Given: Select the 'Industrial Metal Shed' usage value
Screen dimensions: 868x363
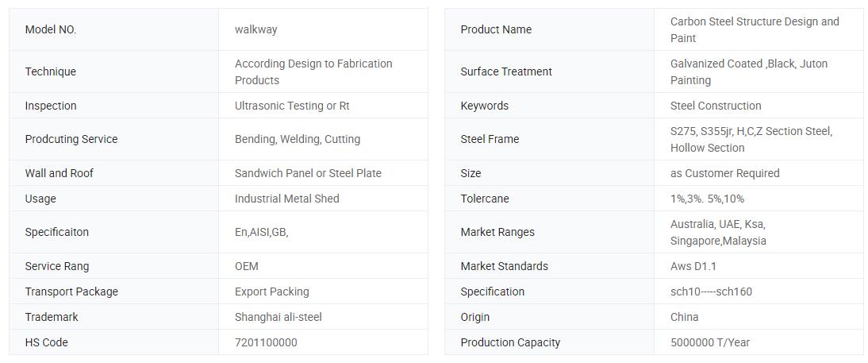Looking at the screenshot, I should pos(286,199).
